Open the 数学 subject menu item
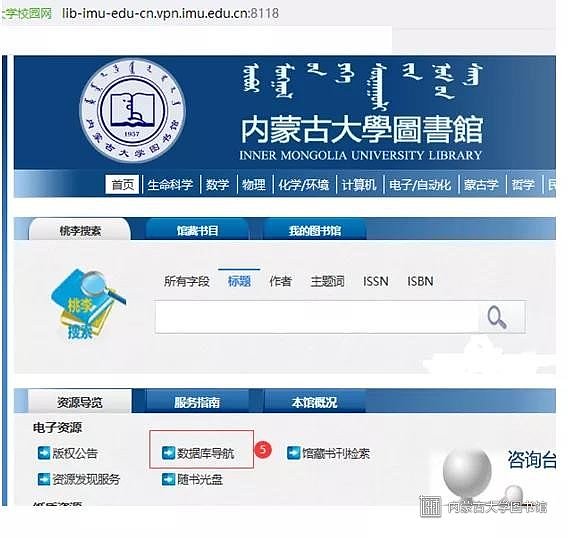This screenshot has height=538, width=568. click(217, 185)
